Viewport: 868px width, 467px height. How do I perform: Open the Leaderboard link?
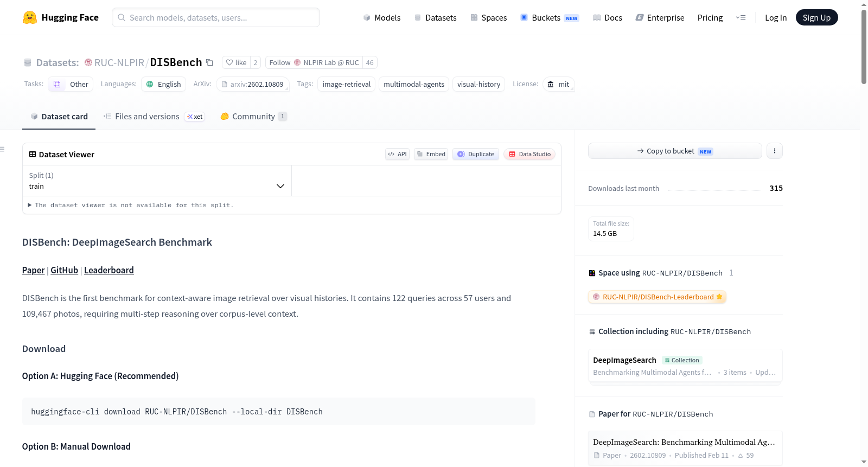click(x=109, y=270)
